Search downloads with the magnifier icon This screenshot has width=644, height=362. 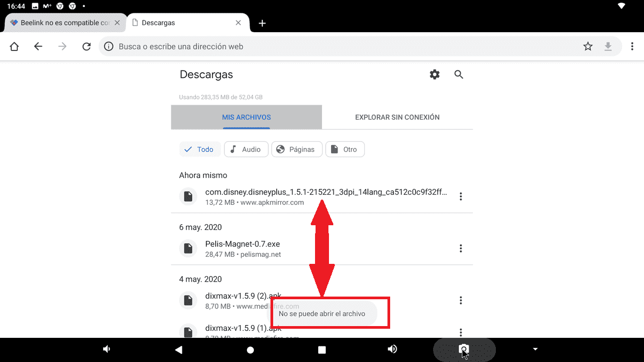458,75
